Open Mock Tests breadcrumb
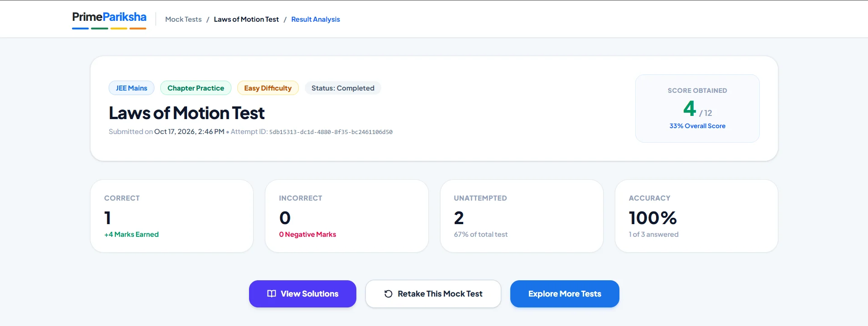Image resolution: width=868 pixels, height=326 pixels. coord(183,19)
